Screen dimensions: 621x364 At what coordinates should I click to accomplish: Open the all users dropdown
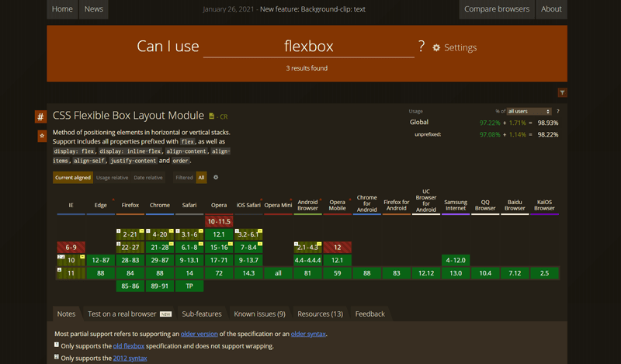tap(528, 111)
